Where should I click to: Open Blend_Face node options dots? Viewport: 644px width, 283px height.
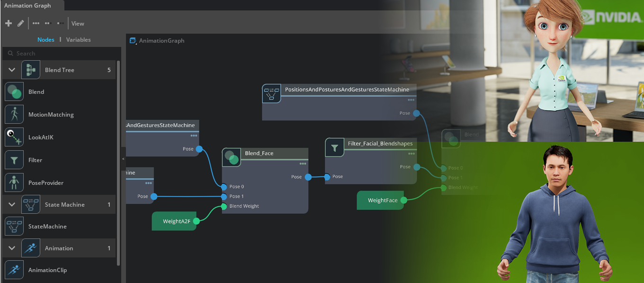point(303,164)
